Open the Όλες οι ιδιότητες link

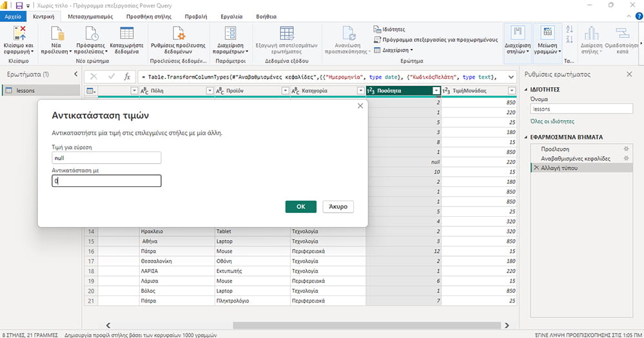552,121
